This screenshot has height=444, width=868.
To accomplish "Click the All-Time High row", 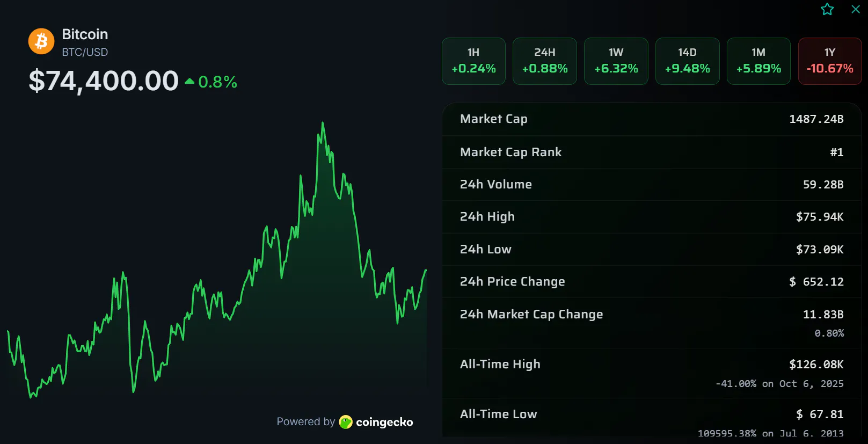I will click(652, 373).
